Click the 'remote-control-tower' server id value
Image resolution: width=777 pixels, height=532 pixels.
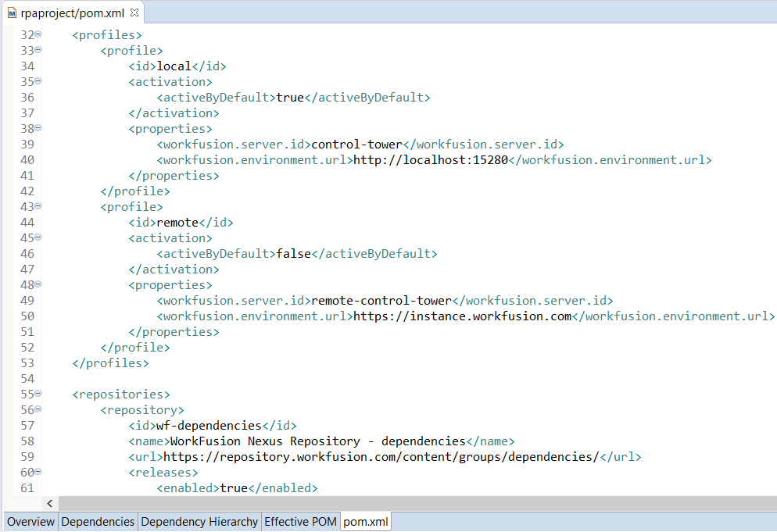[381, 301]
